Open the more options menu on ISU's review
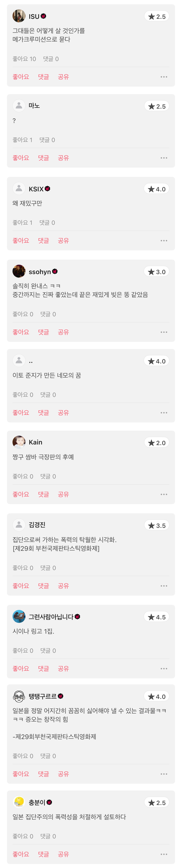Screen dimensions: 182x868 tap(164, 77)
